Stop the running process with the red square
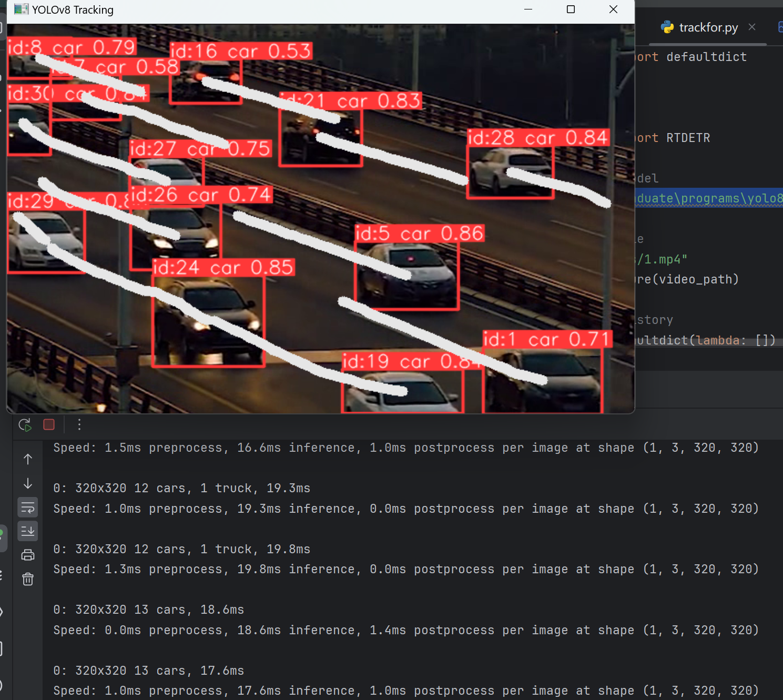The image size is (783, 700). (x=49, y=424)
